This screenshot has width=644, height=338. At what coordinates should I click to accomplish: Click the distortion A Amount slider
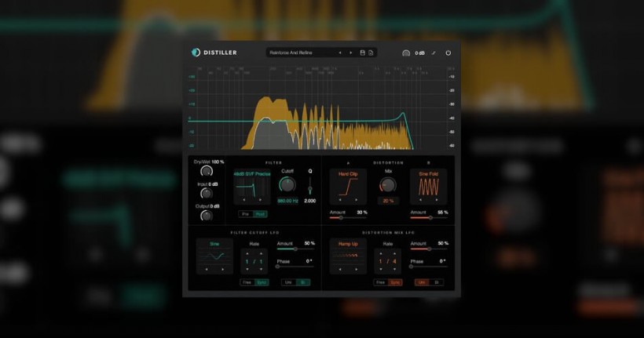(341, 217)
